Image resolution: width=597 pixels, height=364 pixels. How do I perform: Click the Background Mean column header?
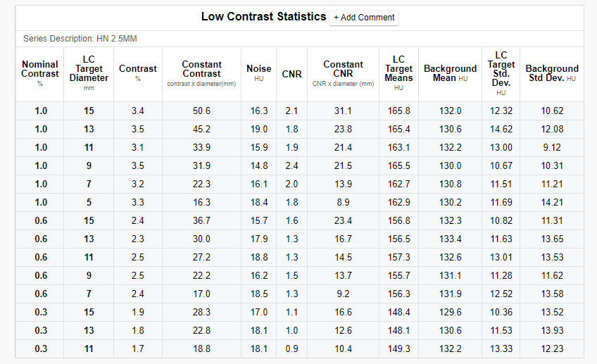pos(450,73)
